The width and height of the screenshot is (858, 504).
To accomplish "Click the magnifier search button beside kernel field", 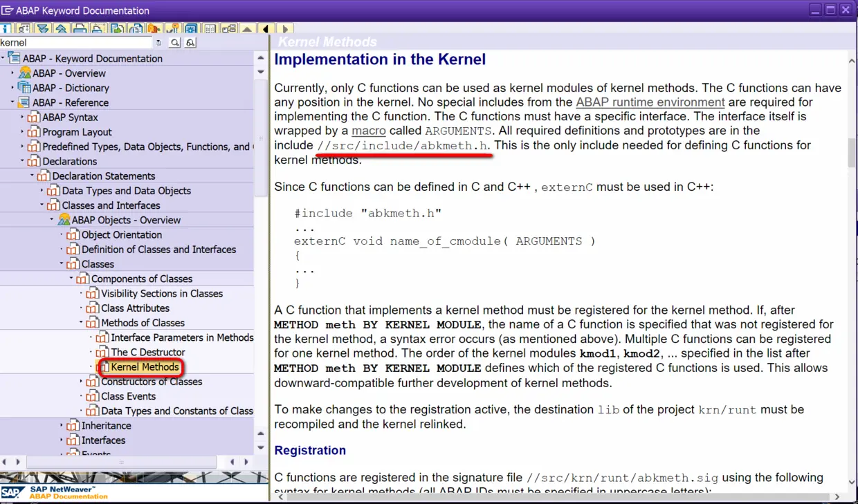I will point(175,43).
